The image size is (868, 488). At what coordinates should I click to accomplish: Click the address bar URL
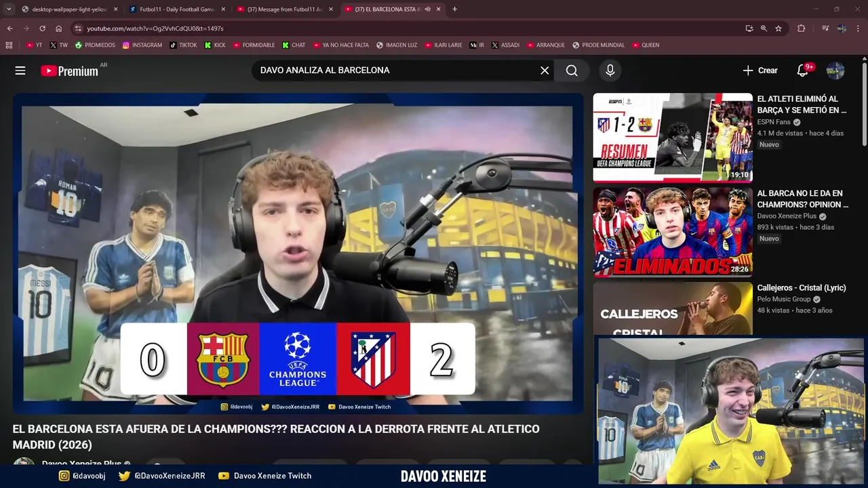tap(155, 28)
